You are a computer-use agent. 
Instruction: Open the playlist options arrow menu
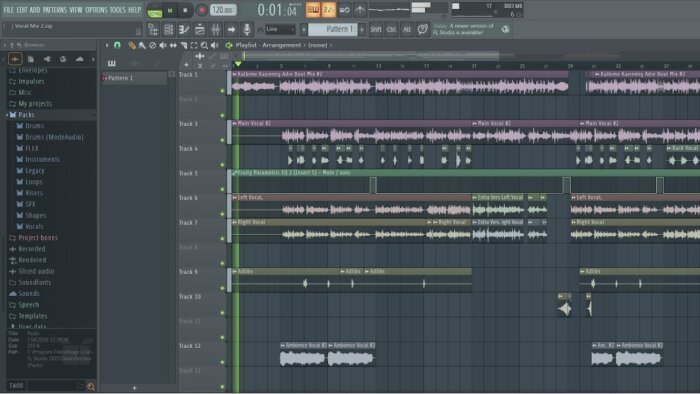107,45
